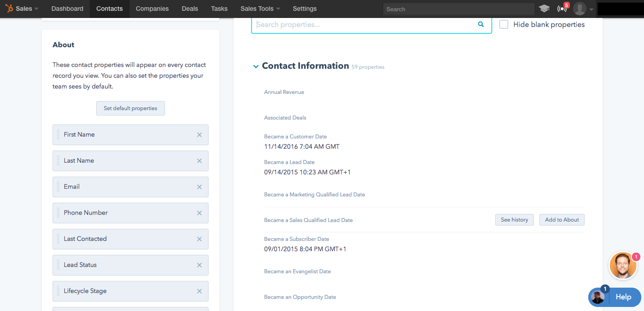Image resolution: width=644 pixels, height=311 pixels.
Task: Expand the Sales Tools menu
Action: [x=260, y=9]
